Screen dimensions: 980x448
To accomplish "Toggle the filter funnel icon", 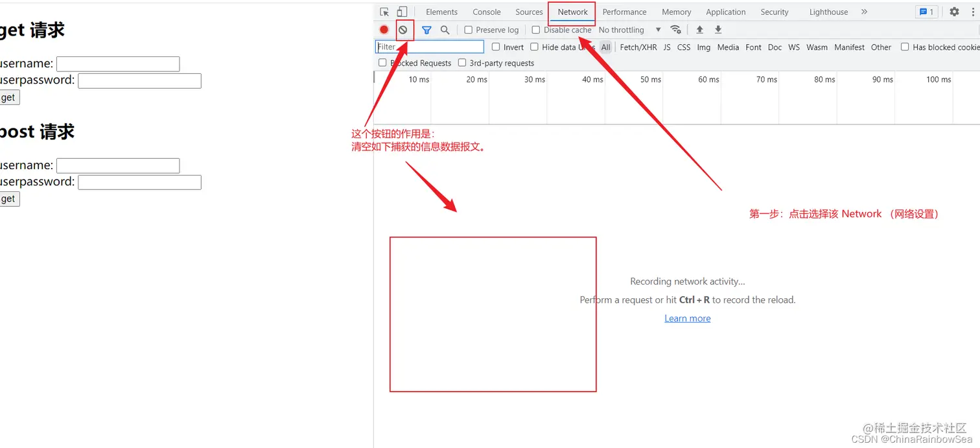I will (x=426, y=30).
